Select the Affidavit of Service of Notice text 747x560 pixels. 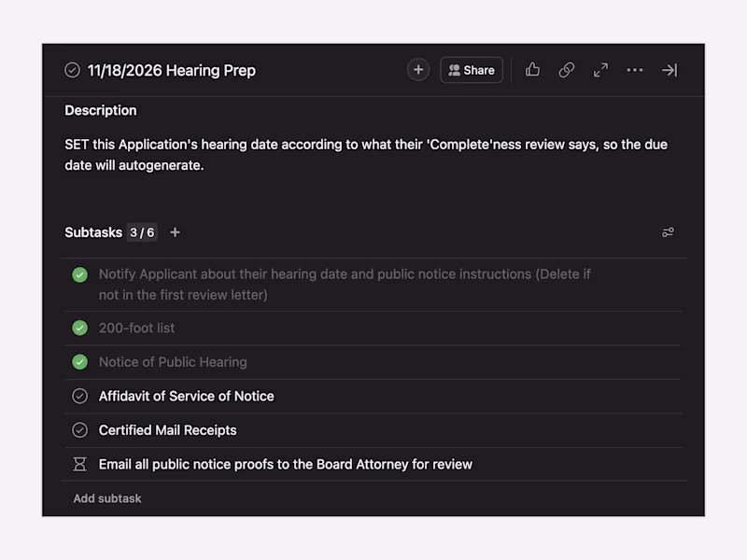(186, 396)
